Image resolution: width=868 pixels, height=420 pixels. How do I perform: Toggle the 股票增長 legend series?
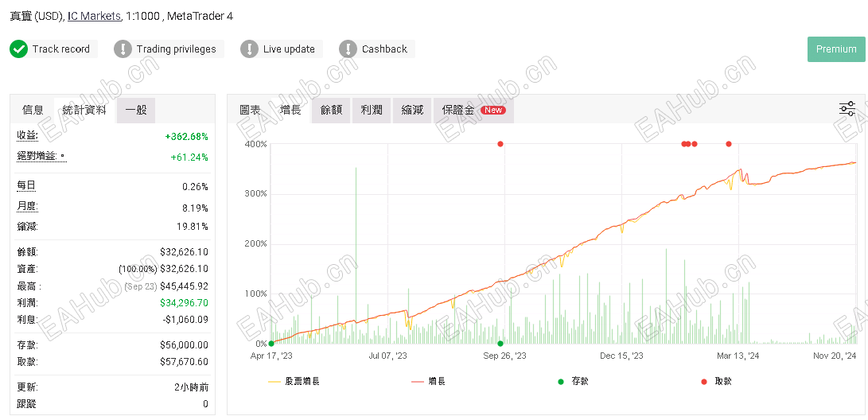click(x=294, y=381)
